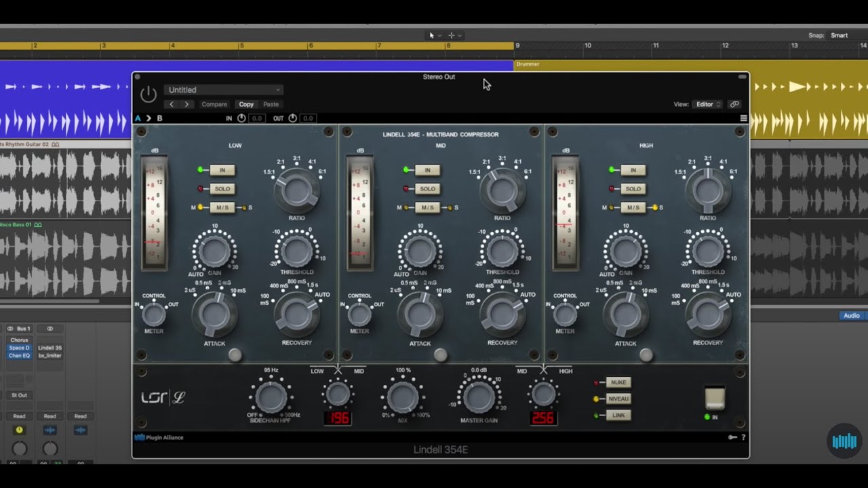Click the loop icon on Rhythm Guitar 02 region

55,144
